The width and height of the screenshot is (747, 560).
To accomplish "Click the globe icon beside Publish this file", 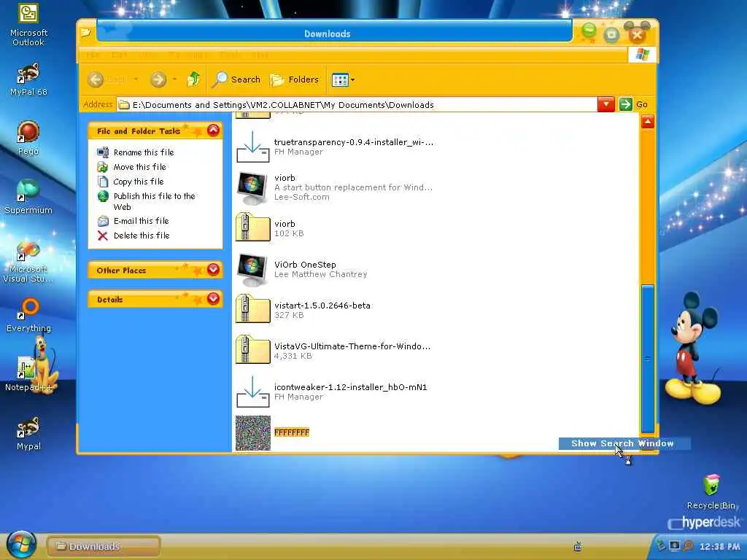I will point(103,196).
